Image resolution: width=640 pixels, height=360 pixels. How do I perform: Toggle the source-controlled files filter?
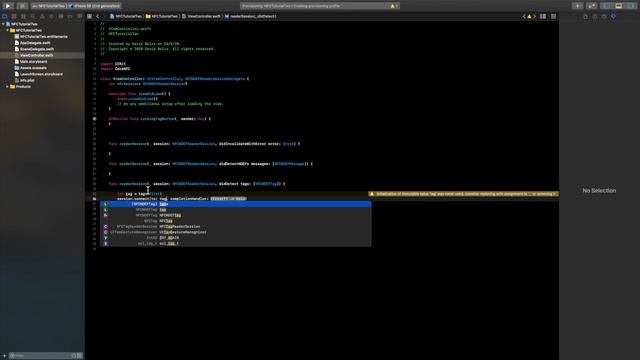(x=80, y=356)
